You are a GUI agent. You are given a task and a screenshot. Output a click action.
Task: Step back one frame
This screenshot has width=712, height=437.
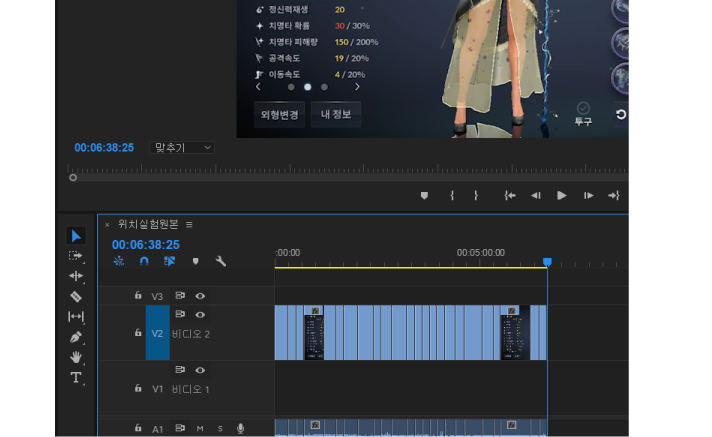(x=536, y=196)
